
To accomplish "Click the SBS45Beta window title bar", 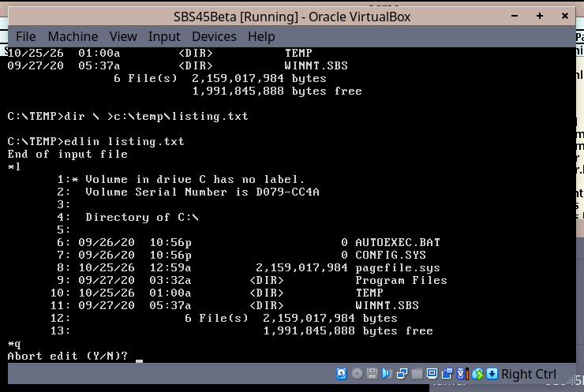I will tap(292, 17).
